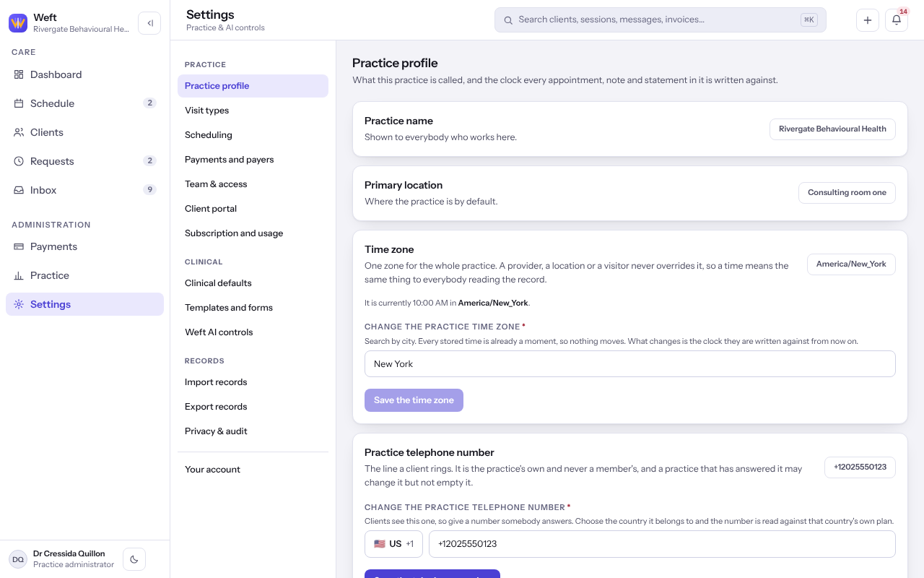Click the Schedule badge showing 2
924x578 pixels.
point(149,103)
